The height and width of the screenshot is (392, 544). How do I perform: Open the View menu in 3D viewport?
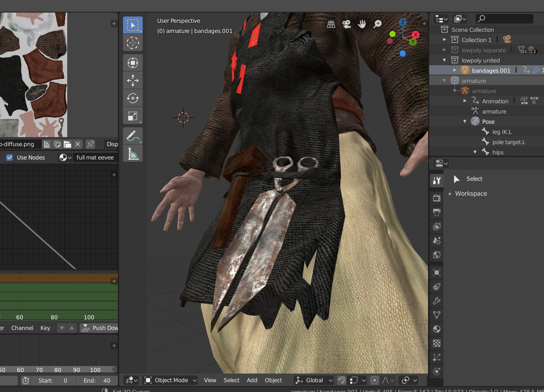pyautogui.click(x=210, y=380)
